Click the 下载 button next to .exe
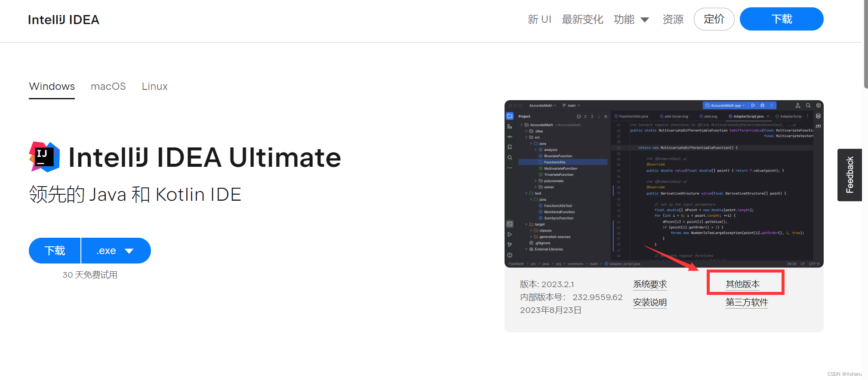The image size is (868, 380). click(55, 251)
